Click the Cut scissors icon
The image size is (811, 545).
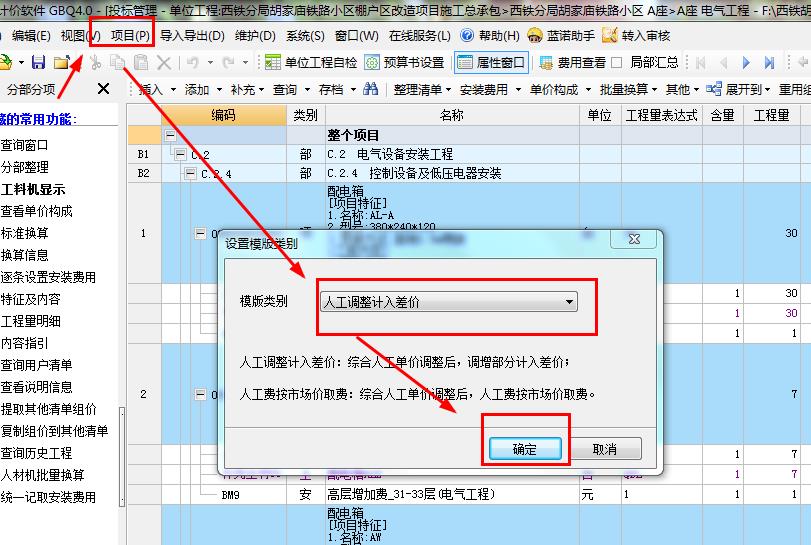coord(95,63)
